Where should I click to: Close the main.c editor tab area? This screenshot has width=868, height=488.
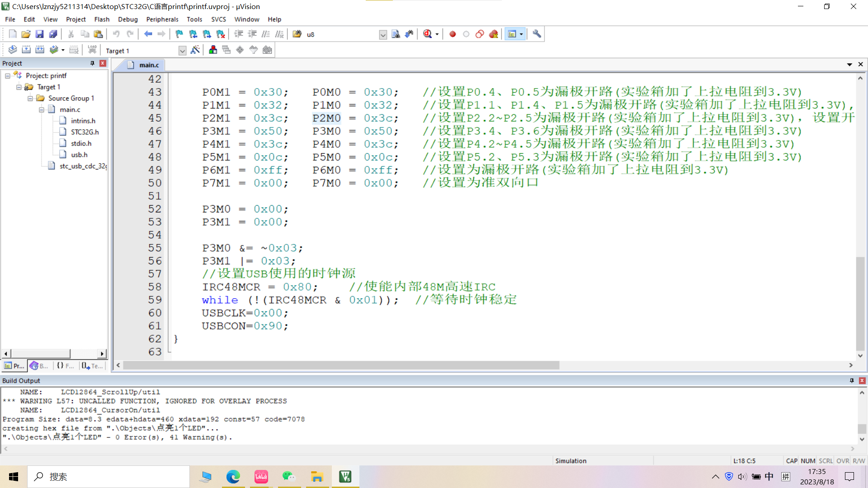[861, 65]
